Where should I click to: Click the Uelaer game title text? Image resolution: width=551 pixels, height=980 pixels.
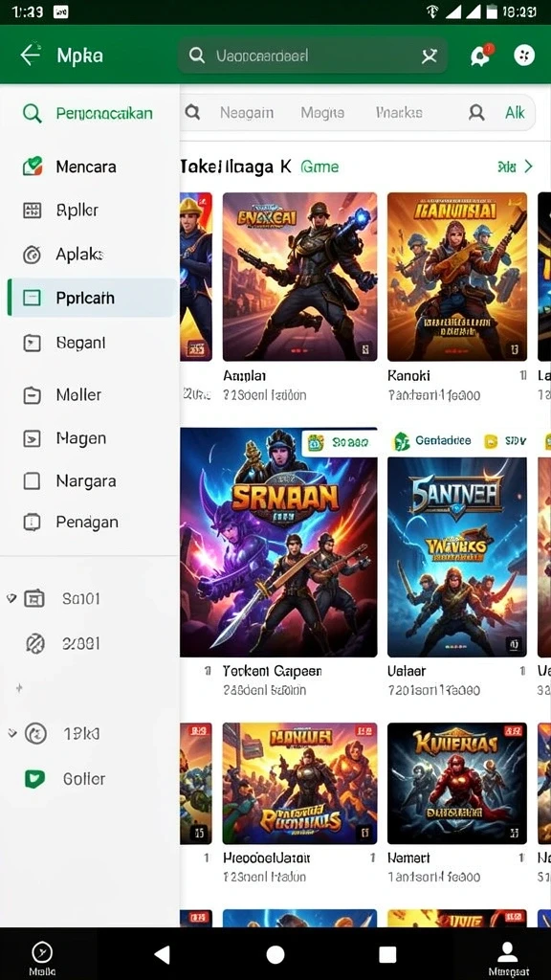[x=407, y=671]
